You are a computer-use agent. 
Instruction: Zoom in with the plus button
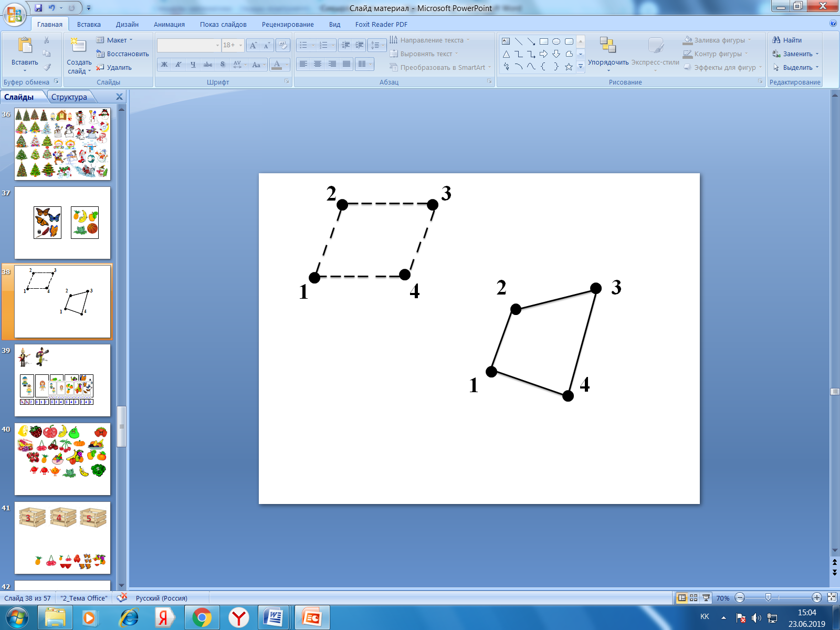817,597
